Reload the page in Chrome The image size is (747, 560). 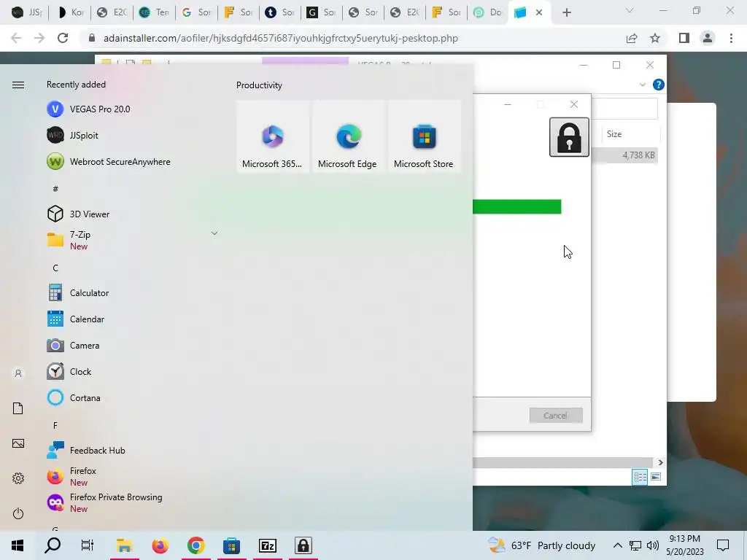(63, 38)
